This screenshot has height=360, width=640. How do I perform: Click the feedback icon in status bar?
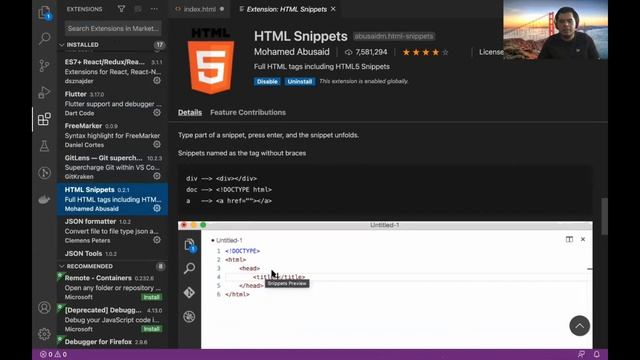tap(581, 354)
